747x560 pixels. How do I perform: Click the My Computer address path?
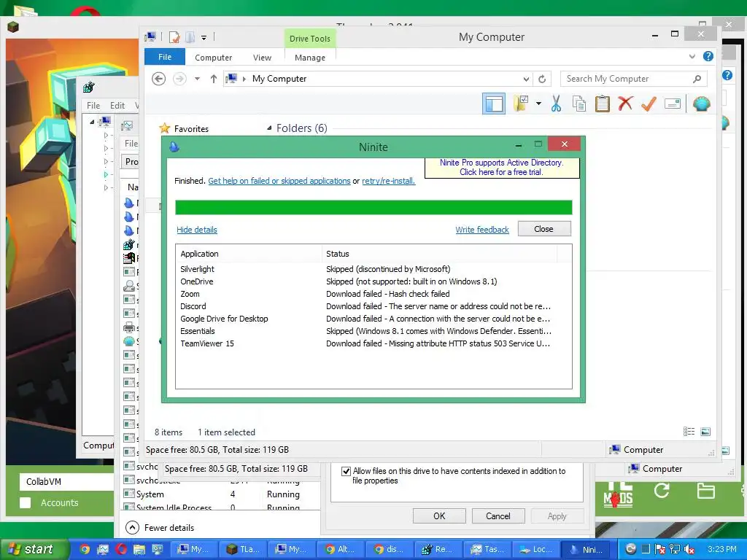pyautogui.click(x=279, y=79)
